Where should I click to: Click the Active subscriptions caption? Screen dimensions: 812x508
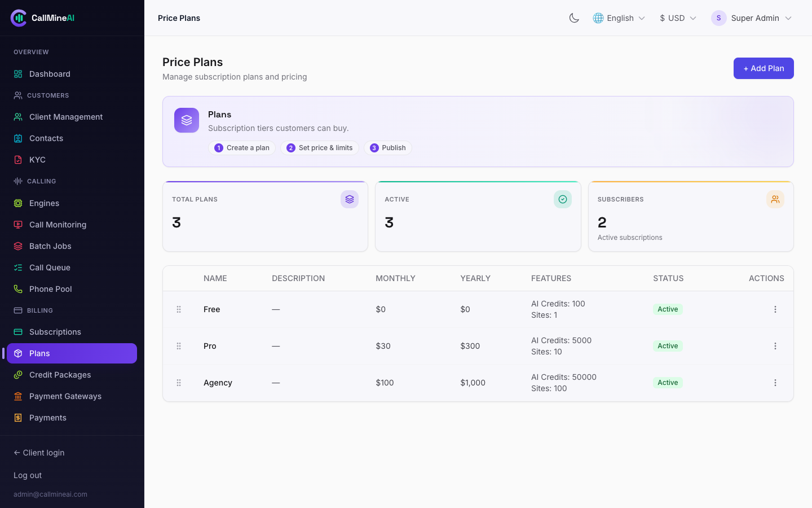630,238
